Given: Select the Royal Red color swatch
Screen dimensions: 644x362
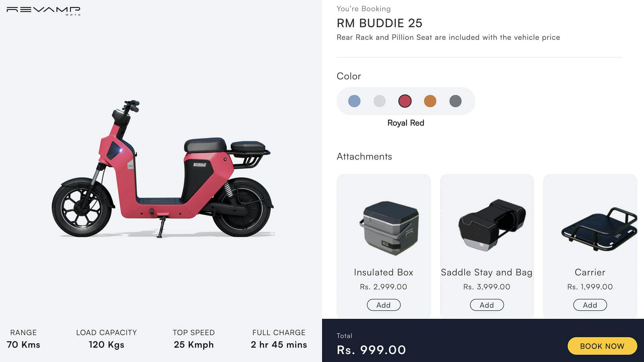Looking at the screenshot, I should tap(405, 101).
